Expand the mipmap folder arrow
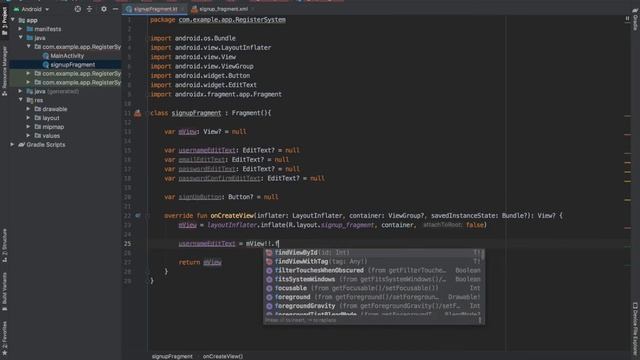 (x=29, y=127)
